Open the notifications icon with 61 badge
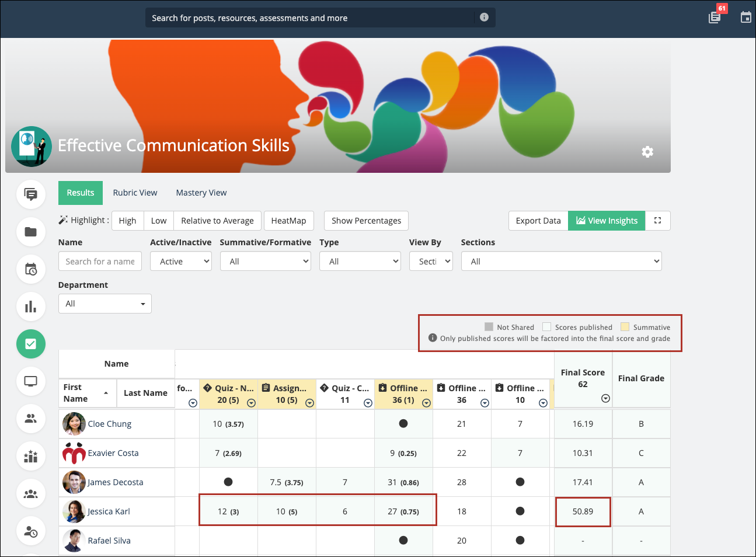 [715, 17]
